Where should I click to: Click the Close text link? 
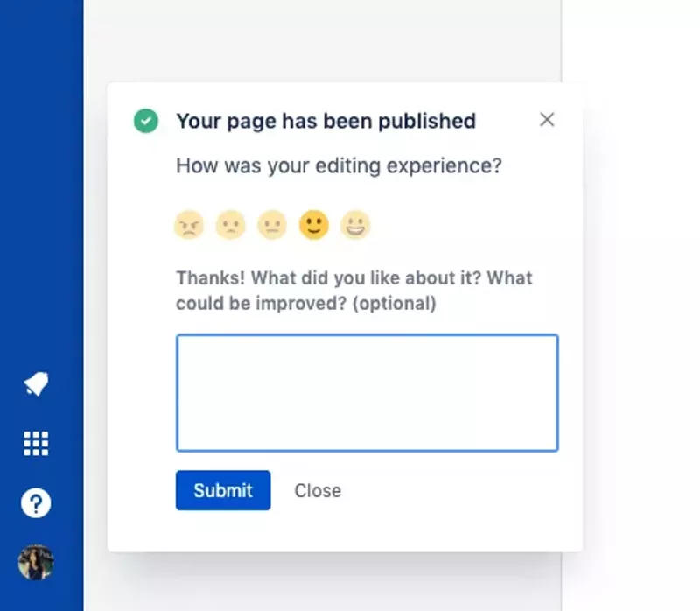317,490
